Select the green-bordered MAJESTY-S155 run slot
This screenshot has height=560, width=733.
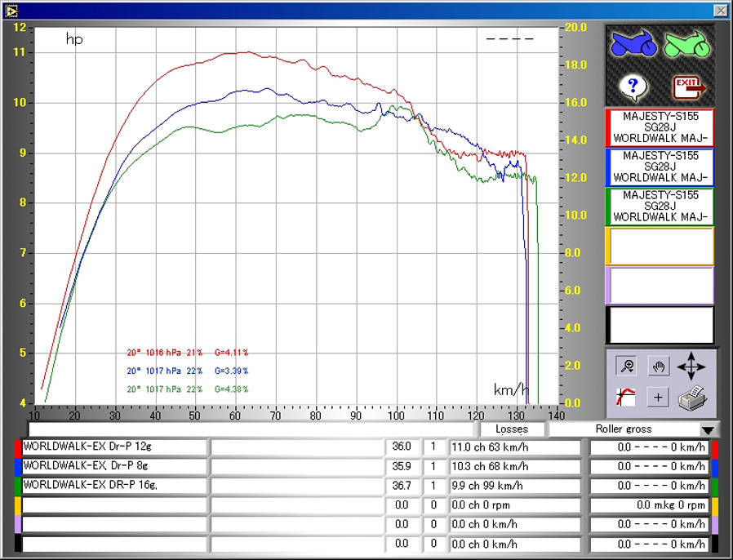click(660, 207)
